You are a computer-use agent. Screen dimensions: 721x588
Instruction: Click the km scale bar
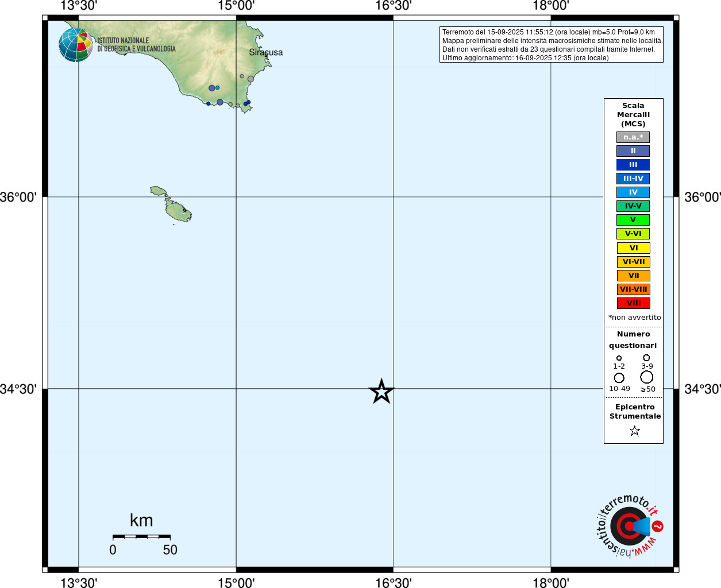coord(141,537)
